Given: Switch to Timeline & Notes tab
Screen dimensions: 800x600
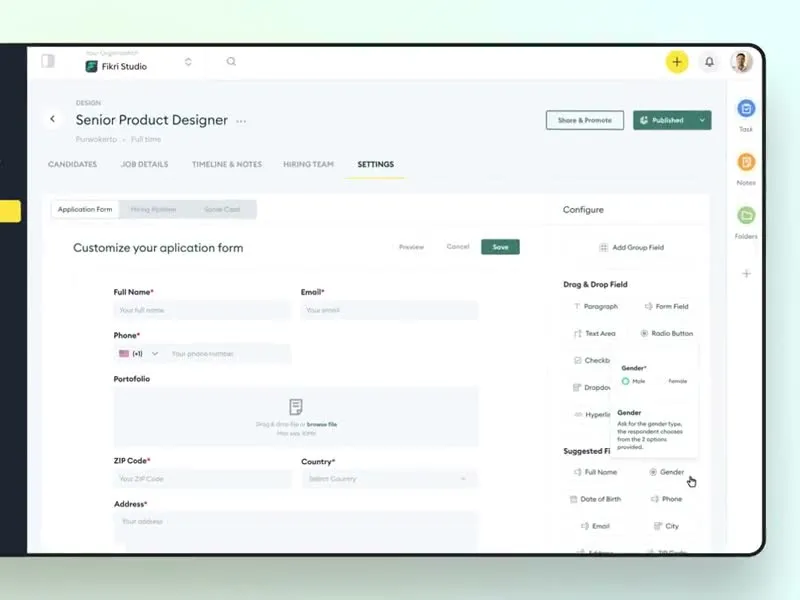Looking at the screenshot, I should (227, 164).
